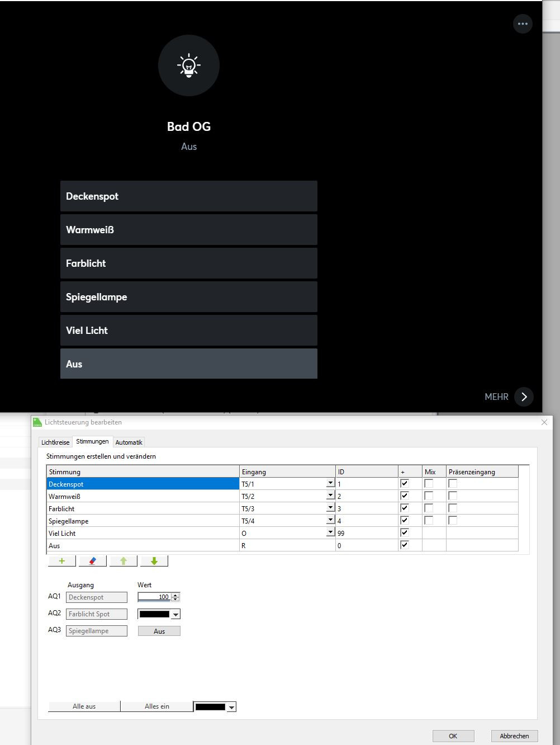Enable Mix checkbox for Deckenspot
Viewport: 560px width, 745px height.
click(x=429, y=483)
